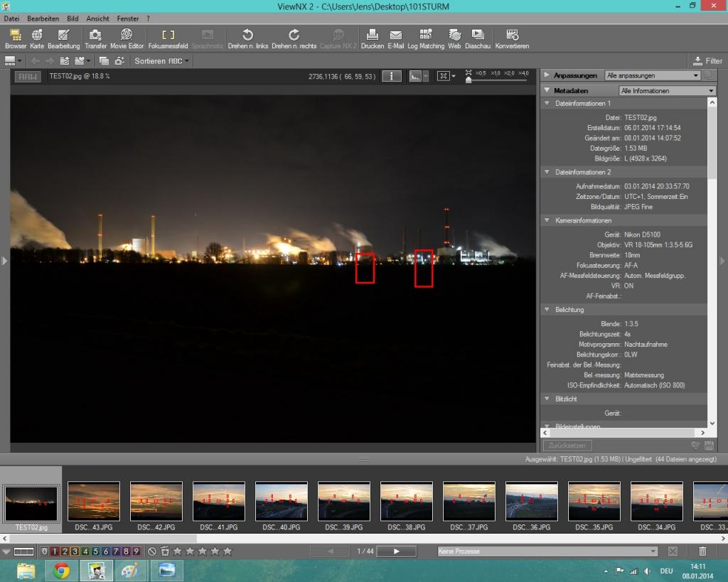The height and width of the screenshot is (582, 728).
Task: Open the Sortieren ABC sort dropdown
Action: click(x=161, y=61)
